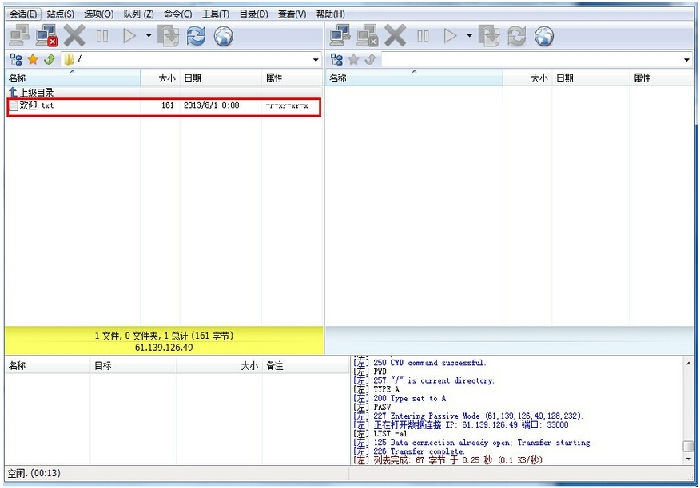700x488 pixels.
Task: Click the left pane folder tree icon
Action: 15,60
